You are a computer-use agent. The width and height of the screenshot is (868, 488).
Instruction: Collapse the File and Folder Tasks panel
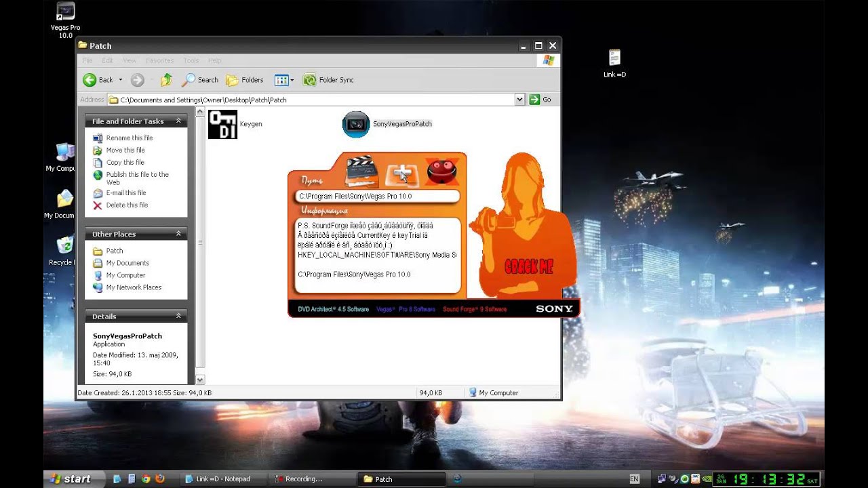(179, 121)
